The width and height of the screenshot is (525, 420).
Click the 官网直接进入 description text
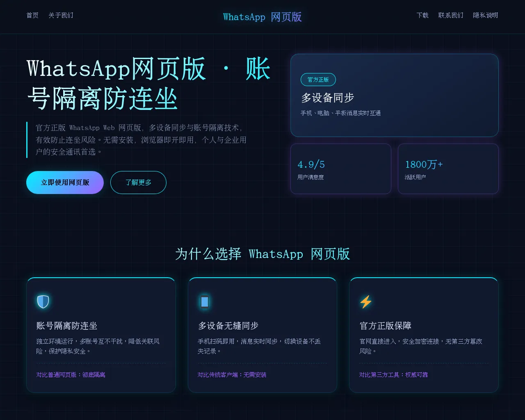421,346
